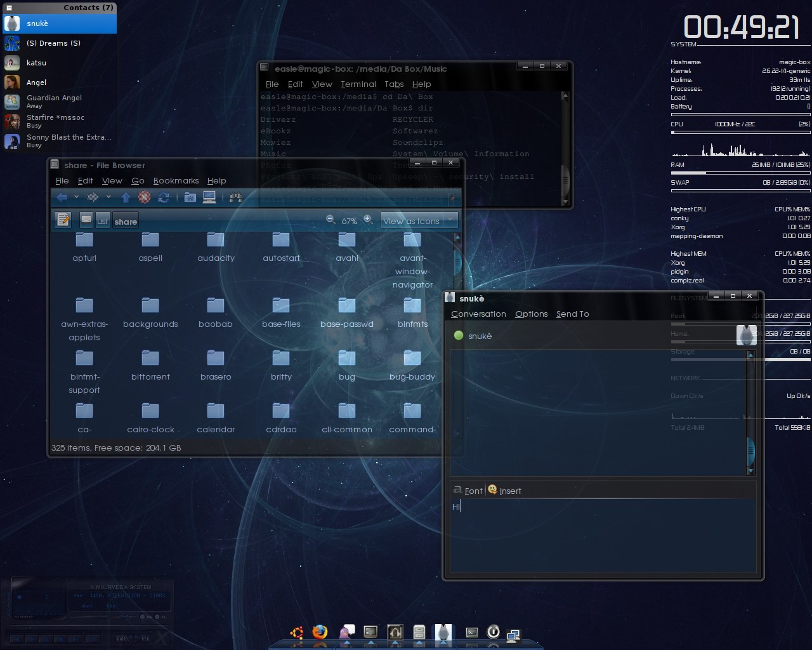The width and height of the screenshot is (812, 650).
Task: Open the file cabinet icon in dock
Action: 419,632
